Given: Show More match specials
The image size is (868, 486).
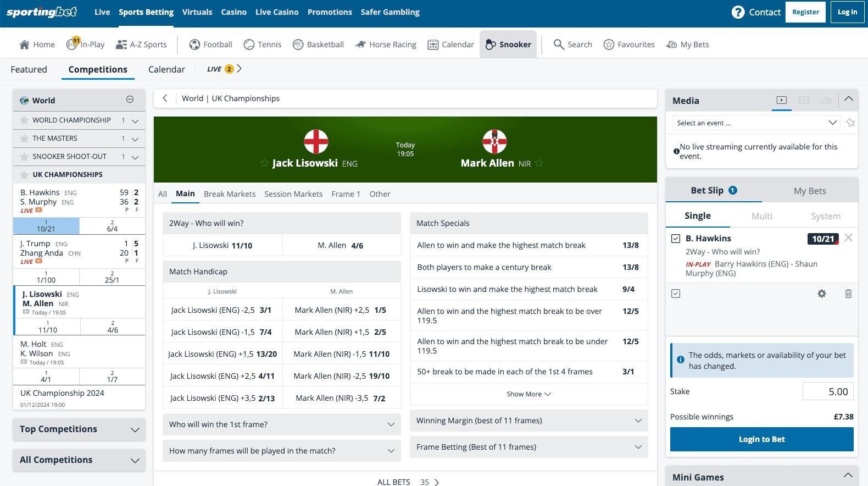Looking at the screenshot, I should pos(529,394).
